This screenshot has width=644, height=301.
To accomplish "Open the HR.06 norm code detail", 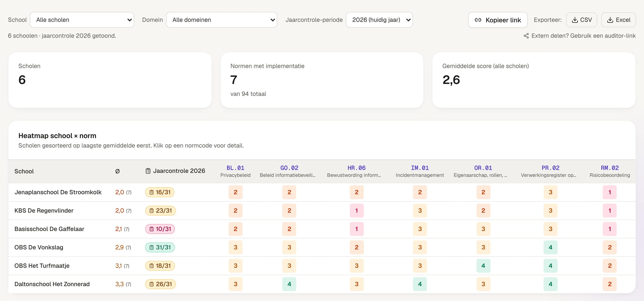I will [x=356, y=168].
